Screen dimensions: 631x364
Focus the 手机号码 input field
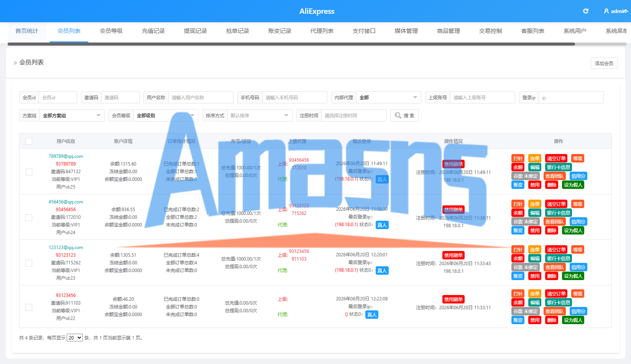(295, 97)
